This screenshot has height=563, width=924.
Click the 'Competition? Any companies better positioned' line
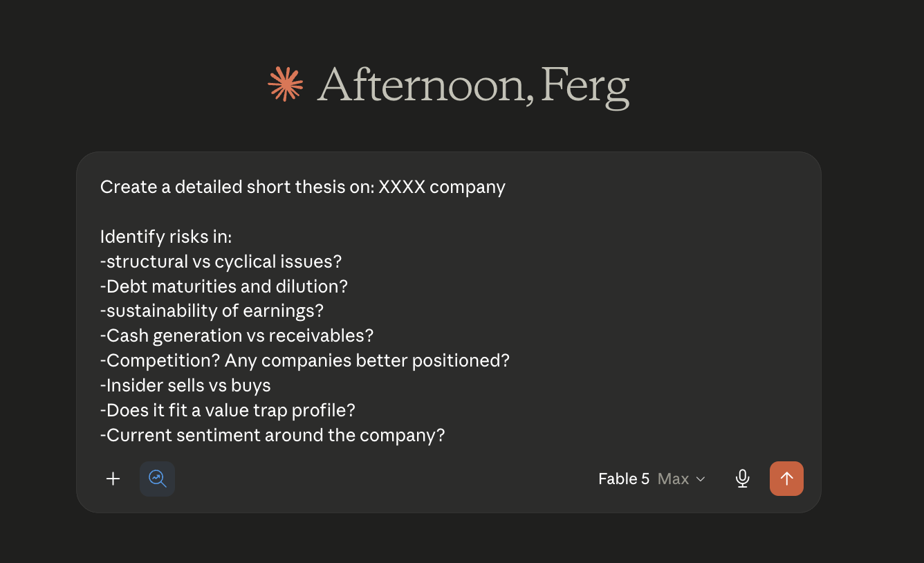pyautogui.click(x=305, y=361)
